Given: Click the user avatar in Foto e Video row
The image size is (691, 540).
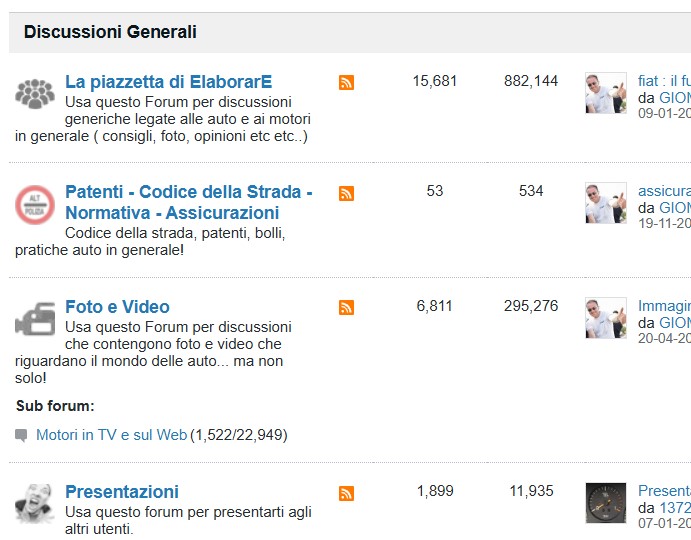Looking at the screenshot, I should [606, 318].
